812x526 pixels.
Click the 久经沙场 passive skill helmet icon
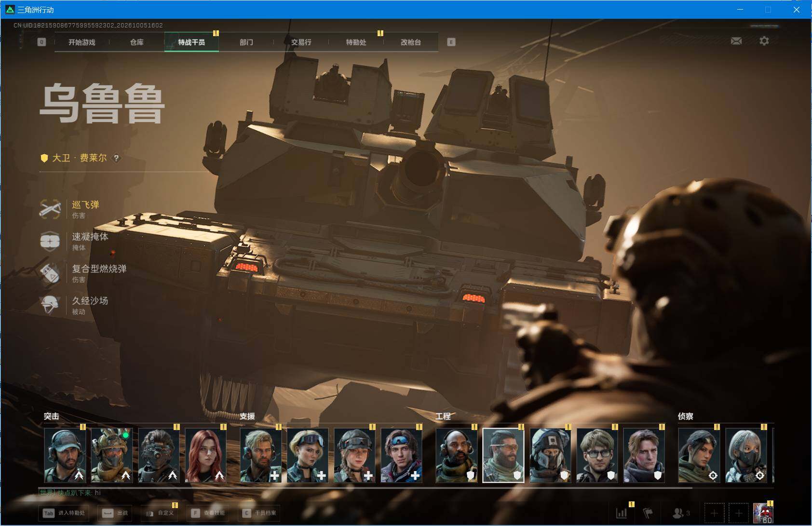click(50, 305)
